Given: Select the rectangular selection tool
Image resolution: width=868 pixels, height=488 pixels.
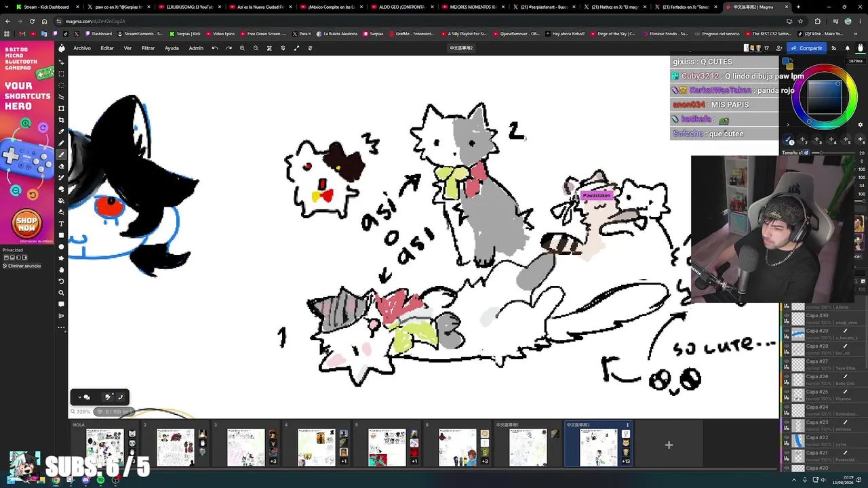Looking at the screenshot, I should point(61,74).
